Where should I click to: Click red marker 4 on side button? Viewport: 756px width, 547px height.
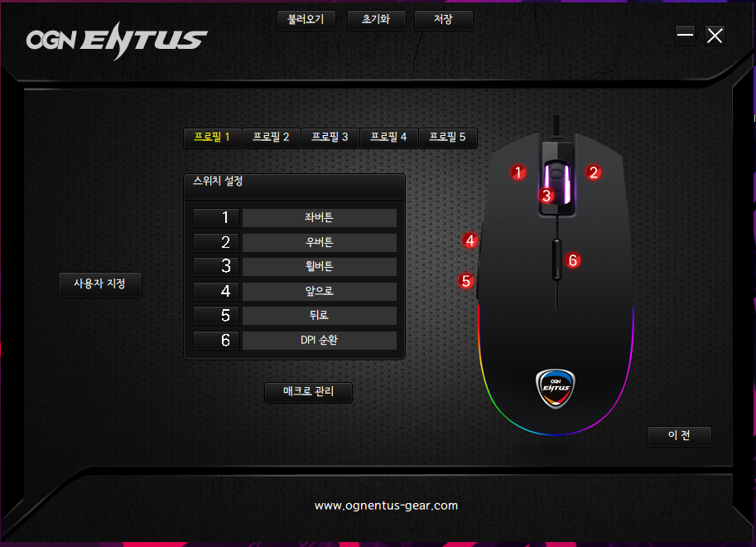click(x=470, y=240)
